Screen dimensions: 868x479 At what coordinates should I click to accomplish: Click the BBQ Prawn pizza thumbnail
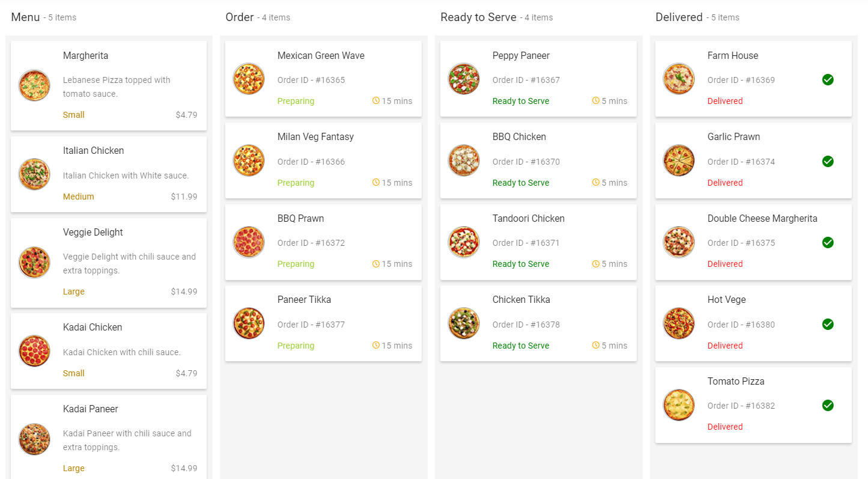[x=249, y=242]
